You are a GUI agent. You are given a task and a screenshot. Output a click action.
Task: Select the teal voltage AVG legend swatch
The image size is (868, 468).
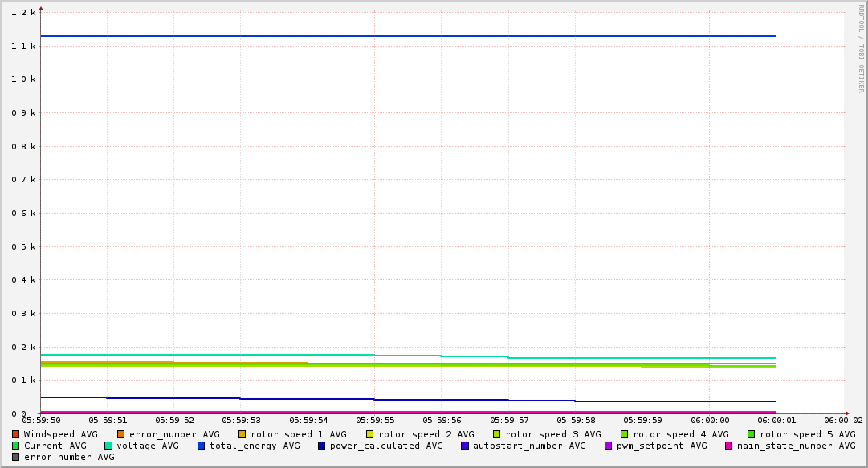108,446
